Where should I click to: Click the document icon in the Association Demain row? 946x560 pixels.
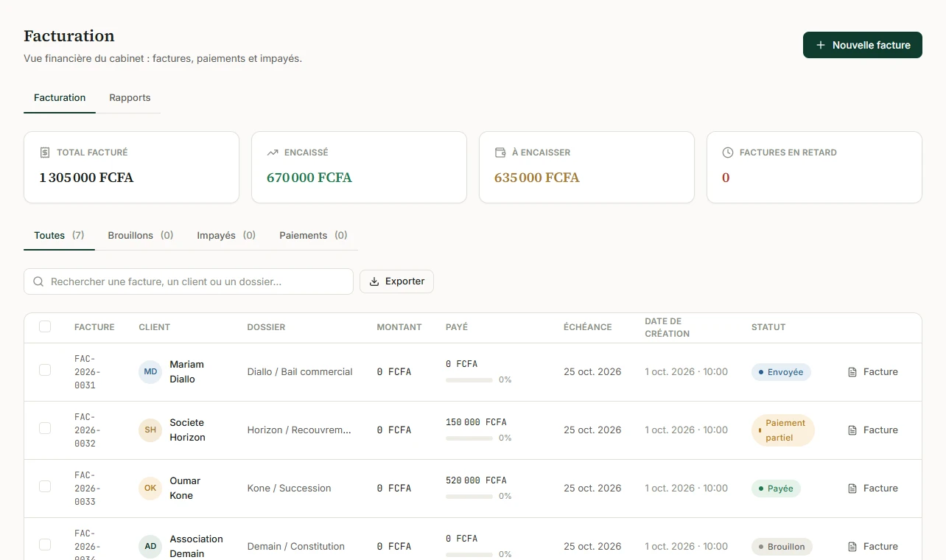[852, 547]
